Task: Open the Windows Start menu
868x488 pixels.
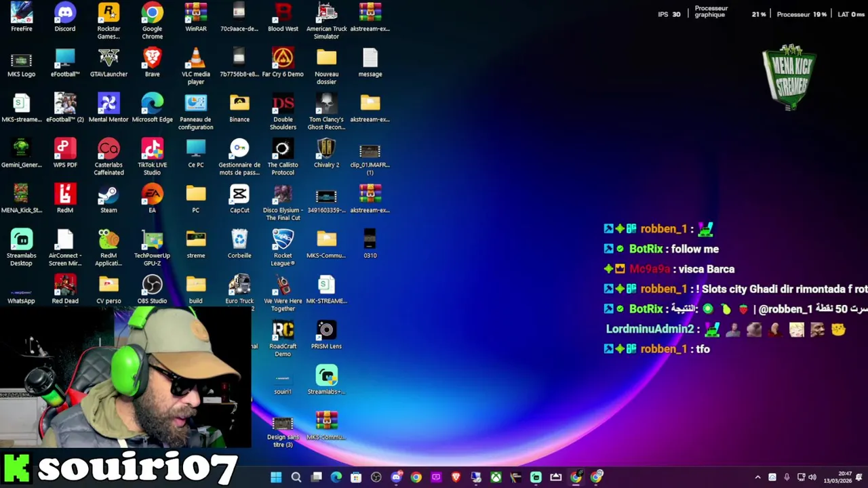Action: (x=276, y=477)
